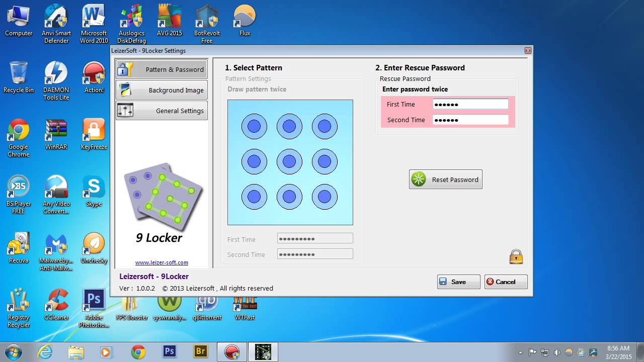Launch Internet Explorer from the taskbar
Screen dimensions: 644x362
coord(45,352)
